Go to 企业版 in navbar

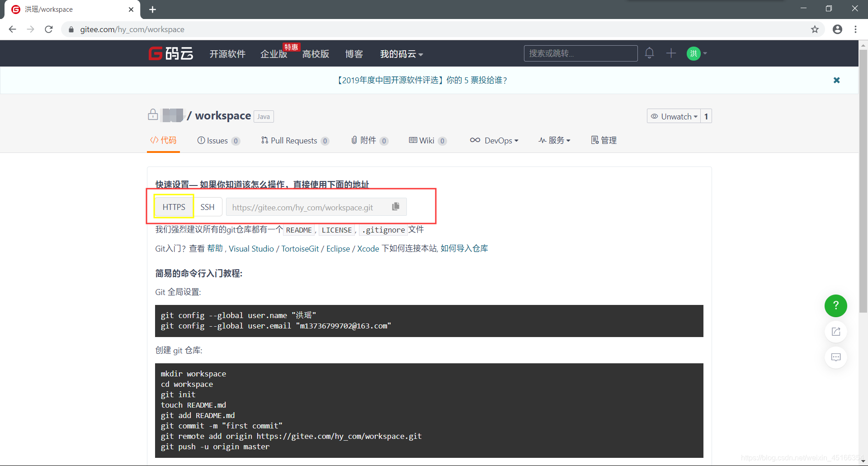point(274,54)
